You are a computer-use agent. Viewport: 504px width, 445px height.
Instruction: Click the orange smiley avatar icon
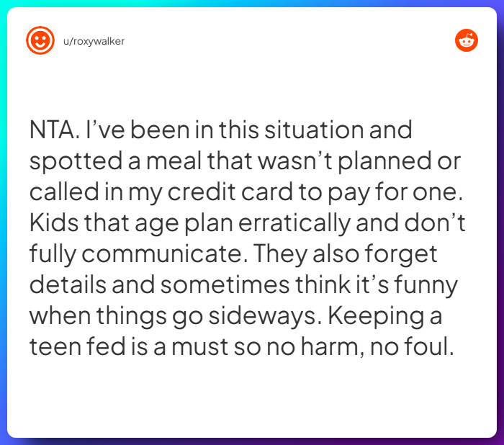tap(40, 41)
